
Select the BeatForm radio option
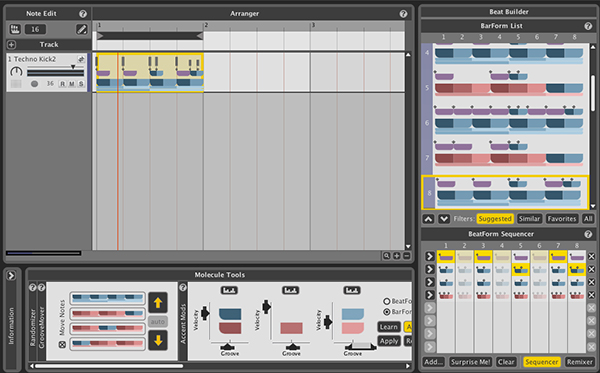[x=386, y=301]
